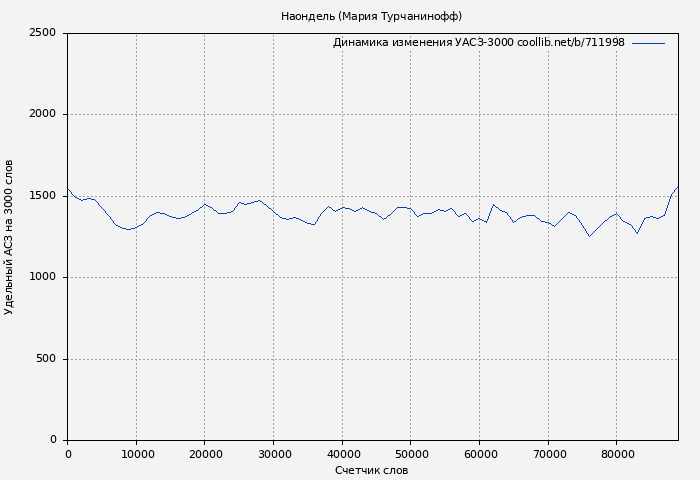This screenshot has width=700, height=480.
Task: Click the 50000 x-axis tick label
Action: 411,455
